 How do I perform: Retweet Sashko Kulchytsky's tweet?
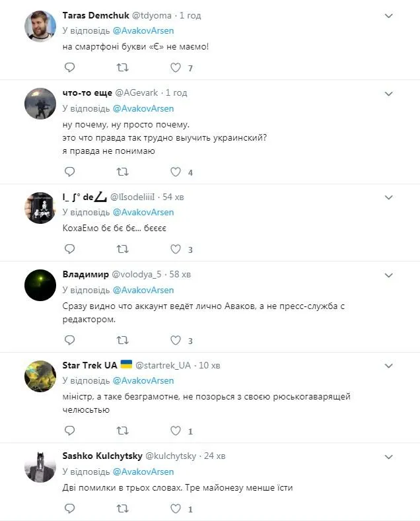[123, 508]
